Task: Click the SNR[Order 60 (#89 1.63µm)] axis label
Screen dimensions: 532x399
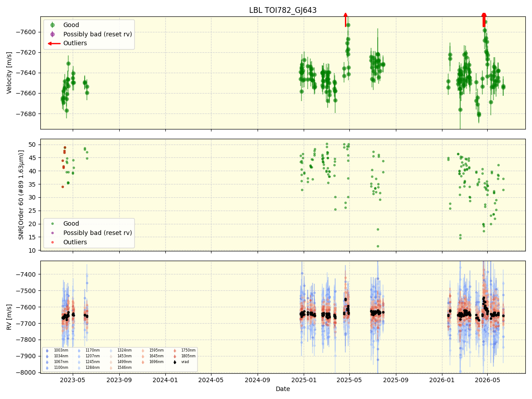Action: [21, 195]
